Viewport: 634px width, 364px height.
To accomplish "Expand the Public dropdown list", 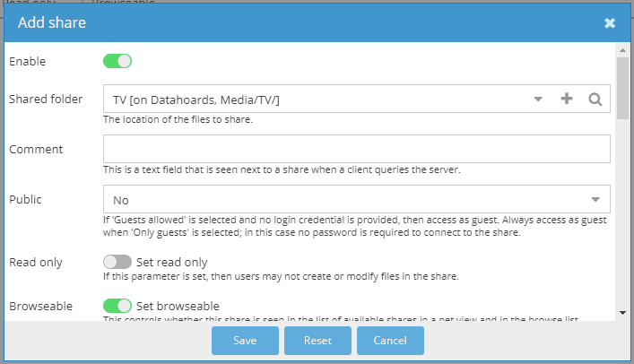I will 595,199.
